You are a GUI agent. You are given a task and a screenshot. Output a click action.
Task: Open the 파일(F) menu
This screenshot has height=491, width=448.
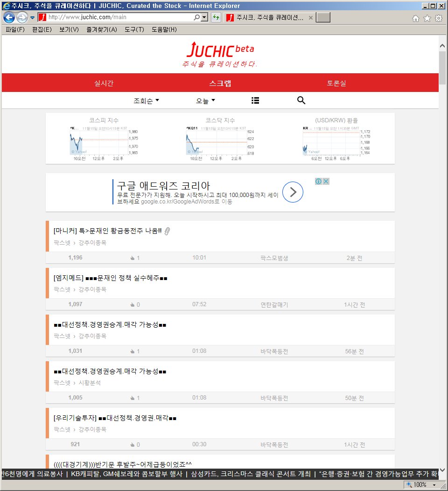[x=15, y=29]
